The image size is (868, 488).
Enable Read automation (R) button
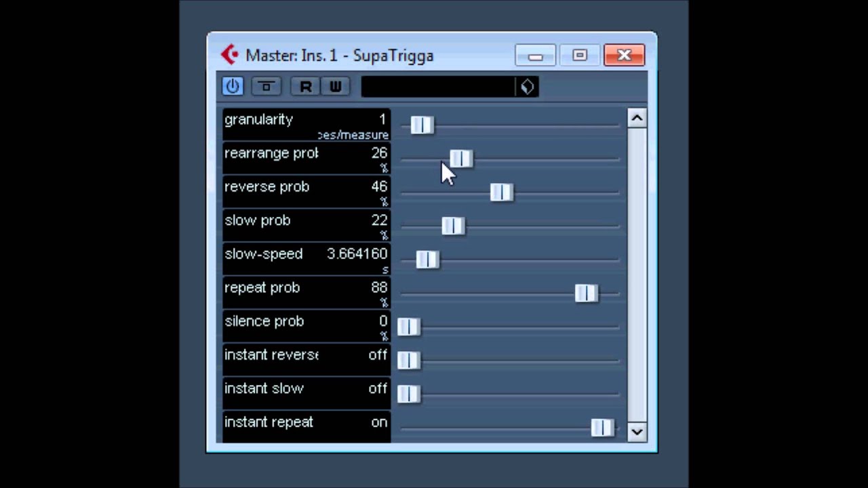(306, 86)
